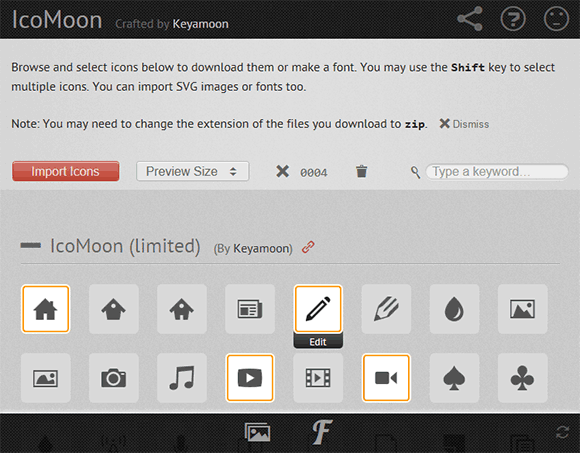Click Import Icons button
The image size is (580, 453).
pyautogui.click(x=65, y=171)
